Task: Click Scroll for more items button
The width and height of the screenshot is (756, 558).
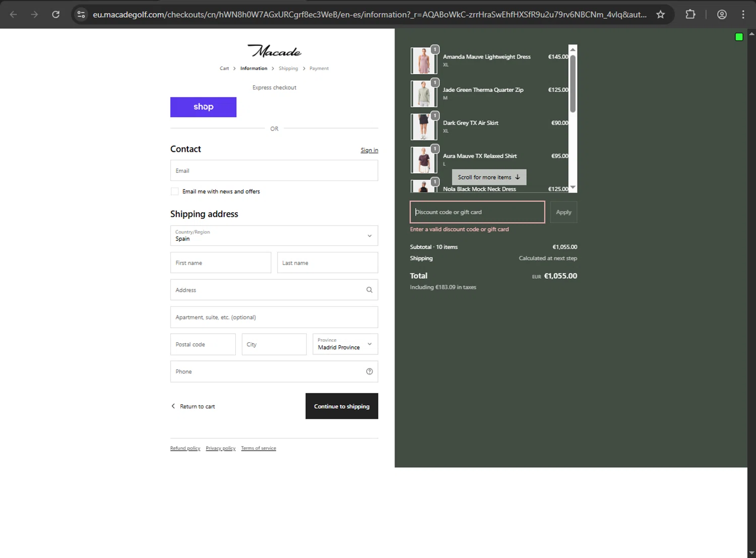Action: click(489, 177)
